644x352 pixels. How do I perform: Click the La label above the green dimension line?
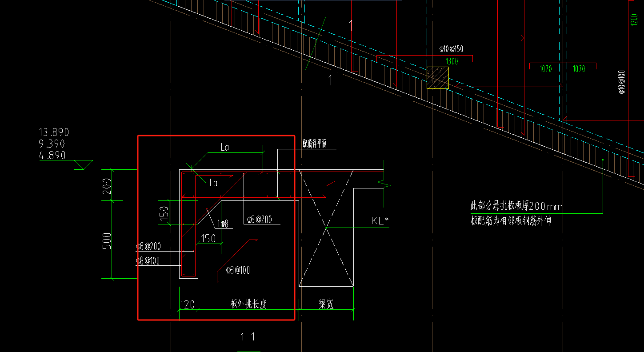(x=225, y=147)
